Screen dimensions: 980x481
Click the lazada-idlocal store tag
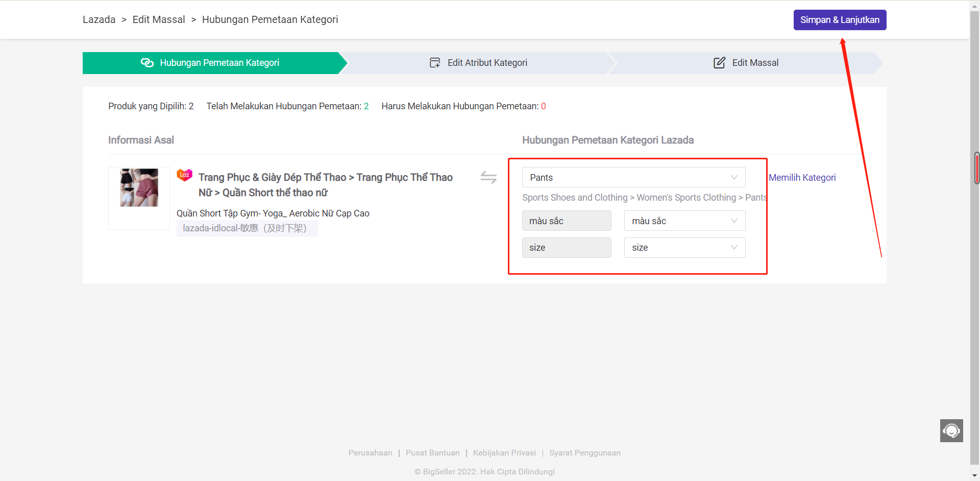247,228
